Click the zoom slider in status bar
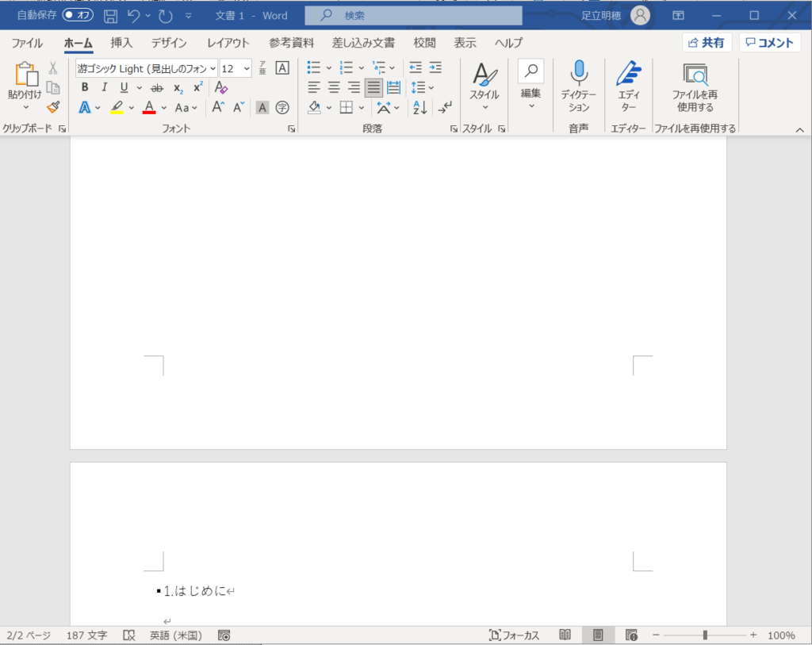 (704, 635)
